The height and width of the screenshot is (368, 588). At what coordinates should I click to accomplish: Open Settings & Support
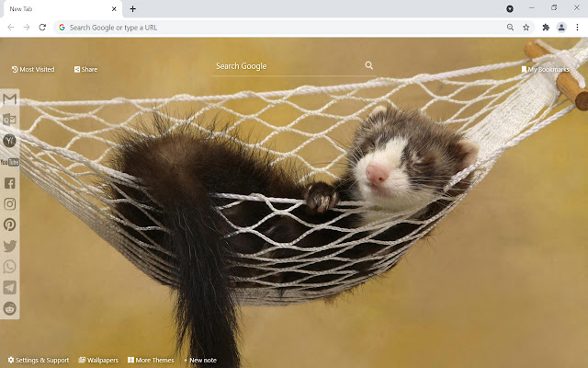[x=39, y=360]
